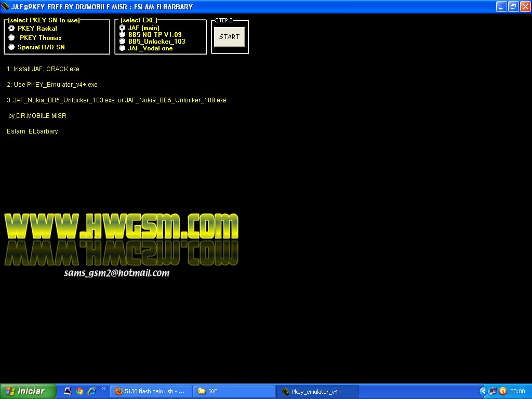This screenshot has height=399, width=532.
Task: Click the WWW.HWGSM.COM logo banner
Action: point(121,227)
